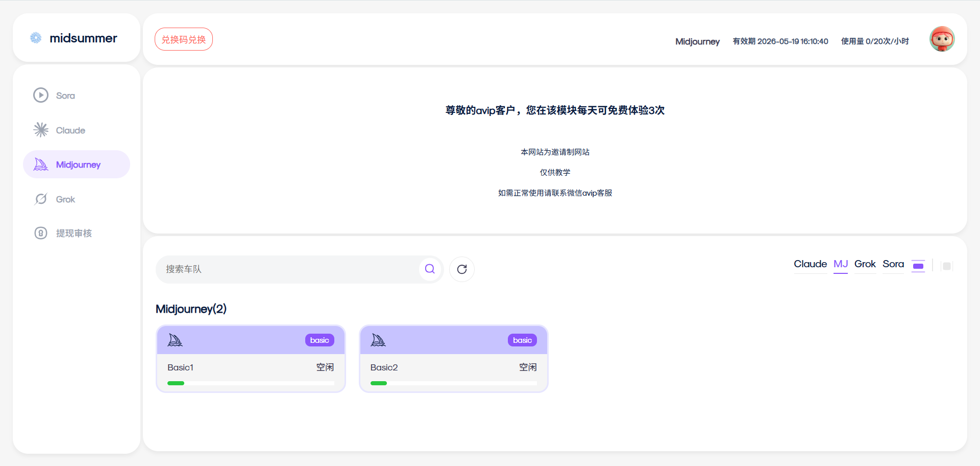Viewport: 980px width, 466px height.
Task: Click the basic badge on Basic1 card
Action: [320, 340]
